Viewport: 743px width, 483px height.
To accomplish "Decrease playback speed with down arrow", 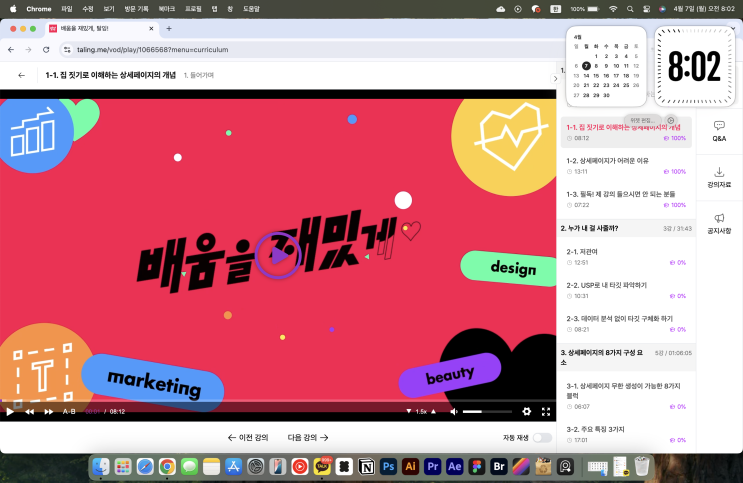I will 408,411.
